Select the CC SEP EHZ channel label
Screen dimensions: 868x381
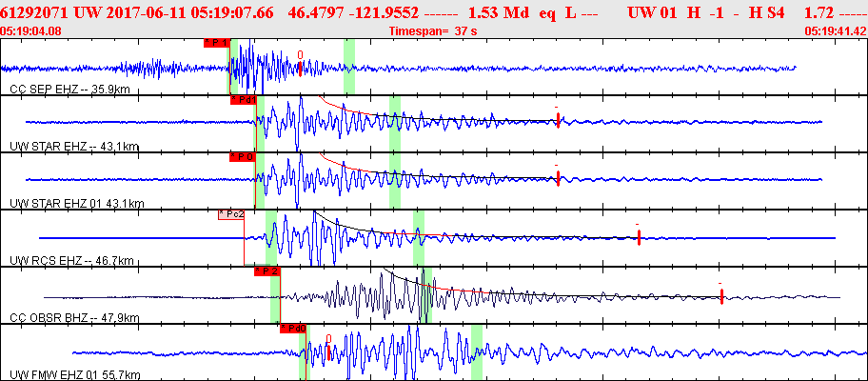(x=70, y=90)
